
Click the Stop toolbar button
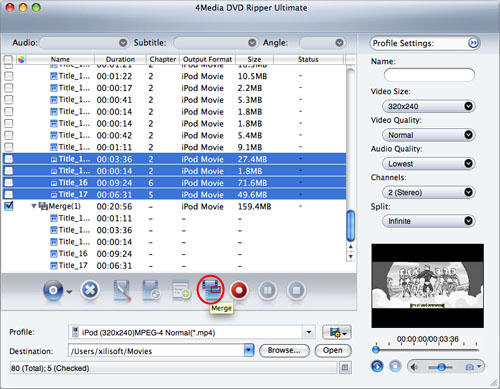(x=296, y=290)
